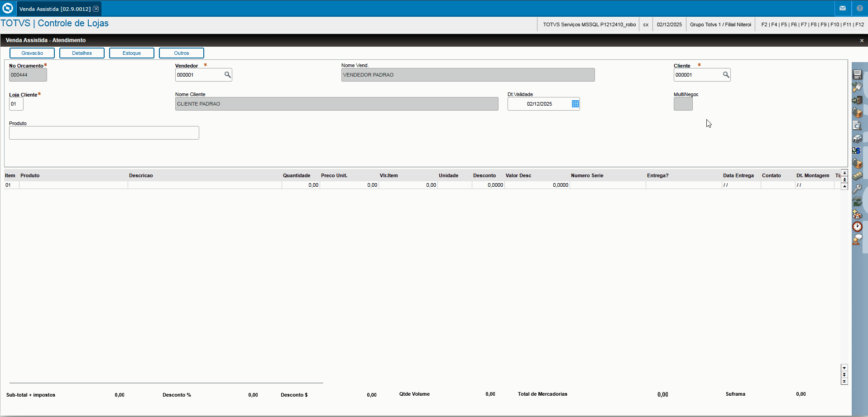Image resolution: width=868 pixels, height=417 pixels.
Task: Click the TOTVS logo icon at top left
Action: [x=8, y=8]
